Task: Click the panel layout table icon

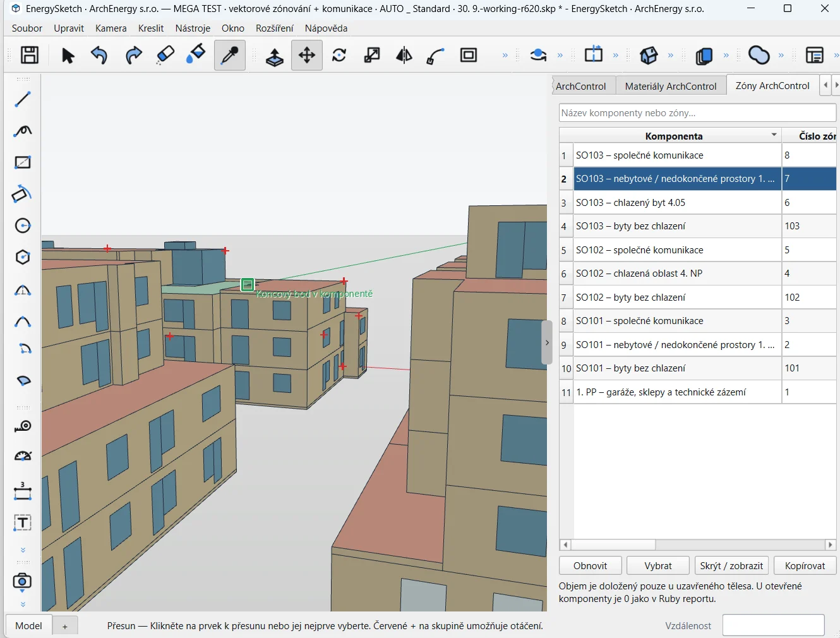Action: click(x=815, y=56)
